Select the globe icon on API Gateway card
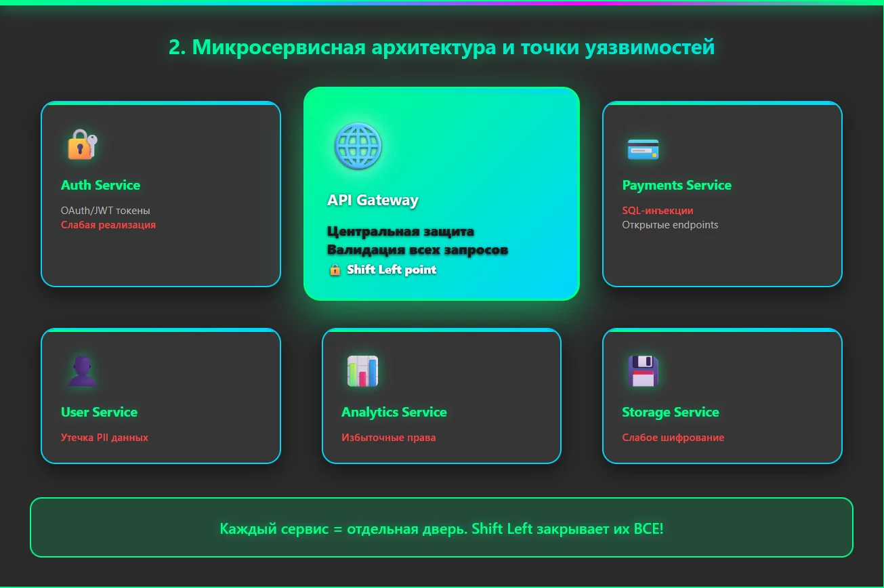 coord(358,146)
